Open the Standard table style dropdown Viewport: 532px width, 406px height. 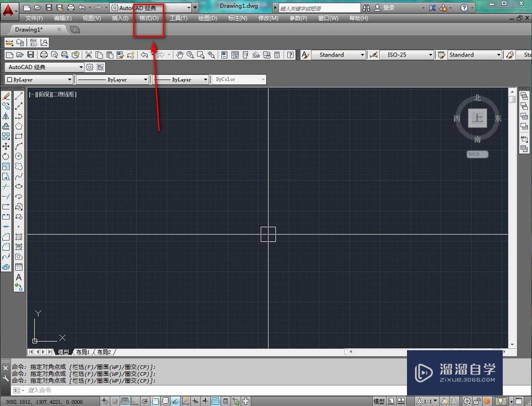coord(475,55)
